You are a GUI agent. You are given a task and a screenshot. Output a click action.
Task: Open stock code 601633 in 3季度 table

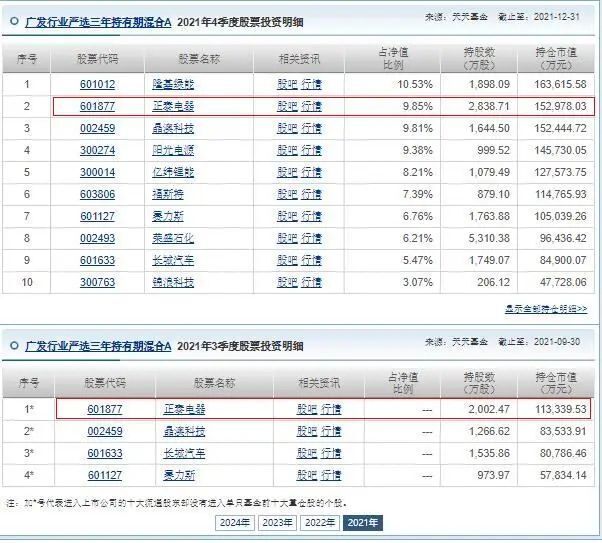click(105, 453)
